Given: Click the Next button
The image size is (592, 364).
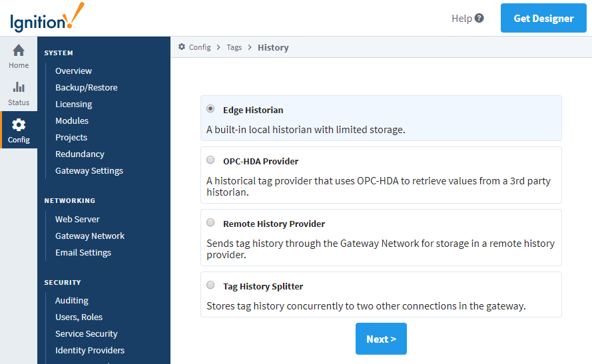Looking at the screenshot, I should tap(381, 339).
